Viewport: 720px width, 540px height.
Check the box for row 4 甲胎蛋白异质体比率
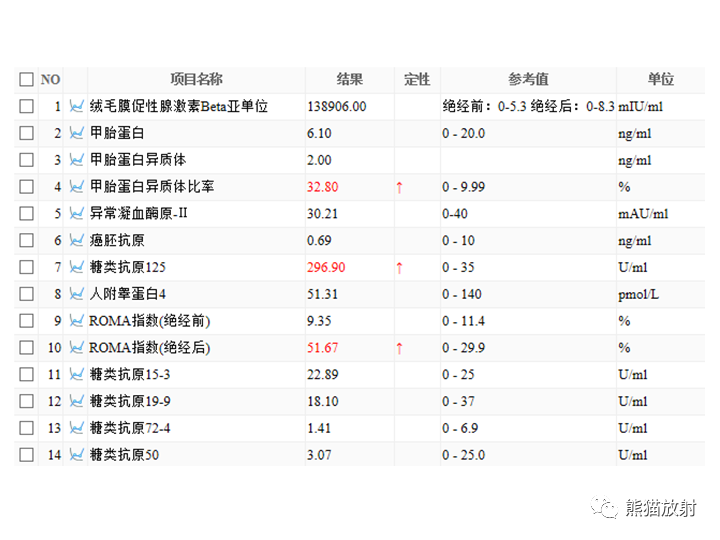point(27,187)
